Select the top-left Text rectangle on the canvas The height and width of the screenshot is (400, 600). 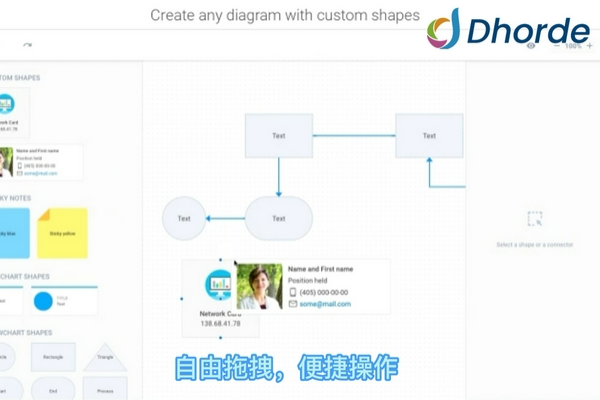[x=279, y=136]
